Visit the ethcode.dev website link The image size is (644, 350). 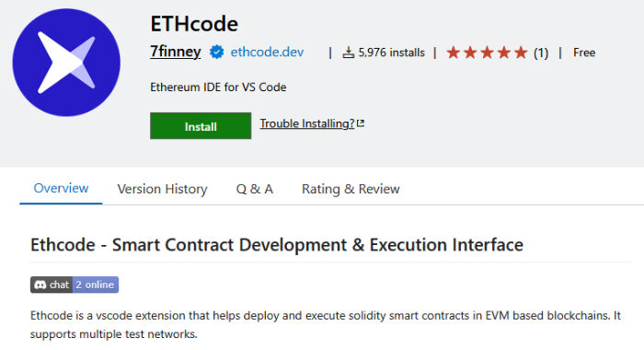coord(267,52)
